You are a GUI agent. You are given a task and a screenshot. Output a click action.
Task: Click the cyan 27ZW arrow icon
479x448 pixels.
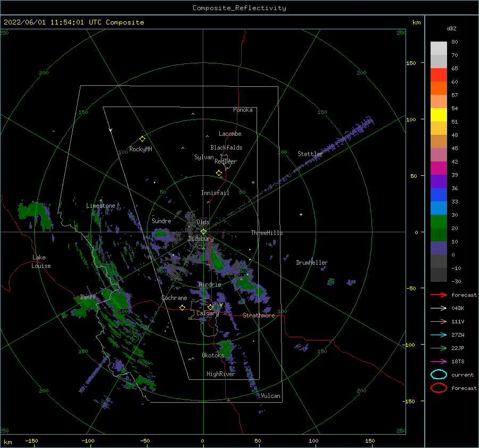439,335
